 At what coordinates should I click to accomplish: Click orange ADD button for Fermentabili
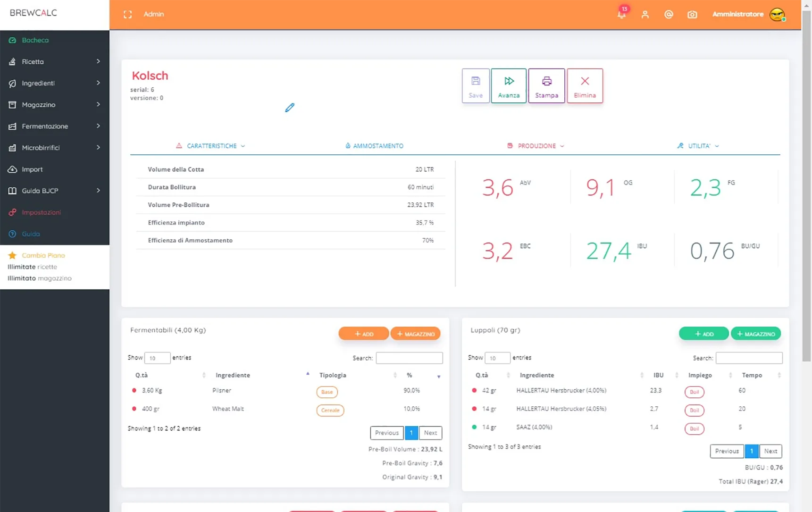click(364, 334)
